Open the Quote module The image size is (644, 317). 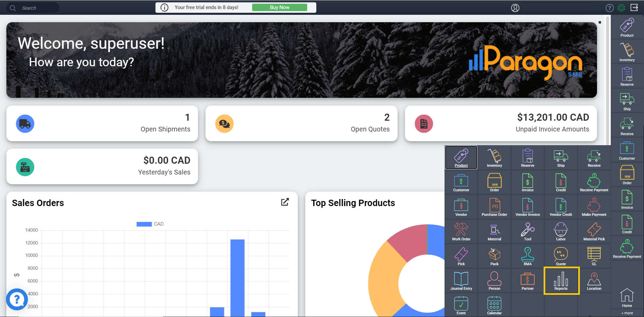(x=561, y=256)
